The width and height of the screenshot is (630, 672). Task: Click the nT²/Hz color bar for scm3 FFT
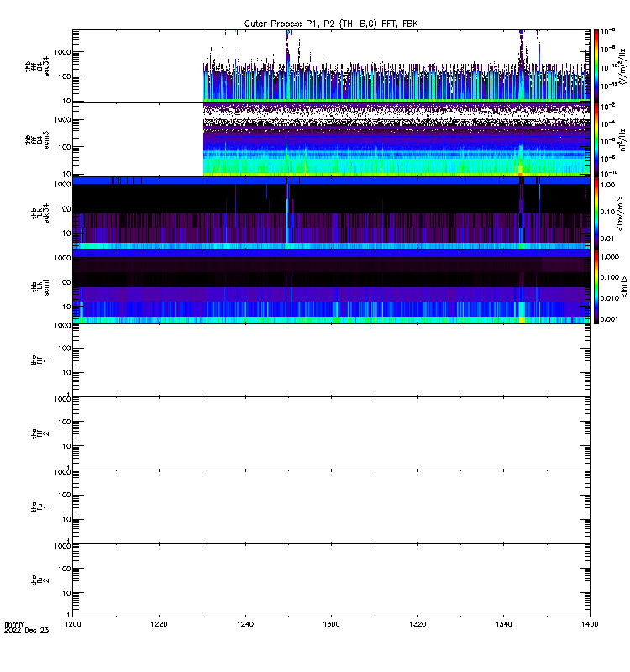point(596,139)
